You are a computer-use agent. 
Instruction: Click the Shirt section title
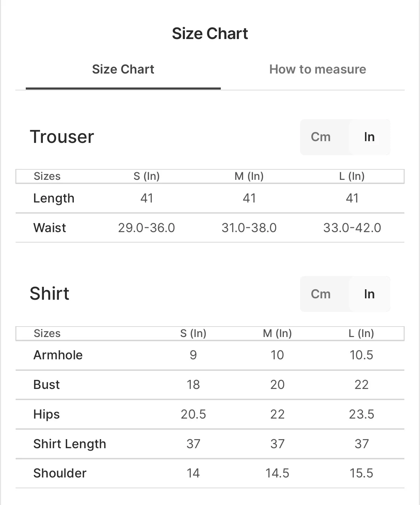point(49,293)
